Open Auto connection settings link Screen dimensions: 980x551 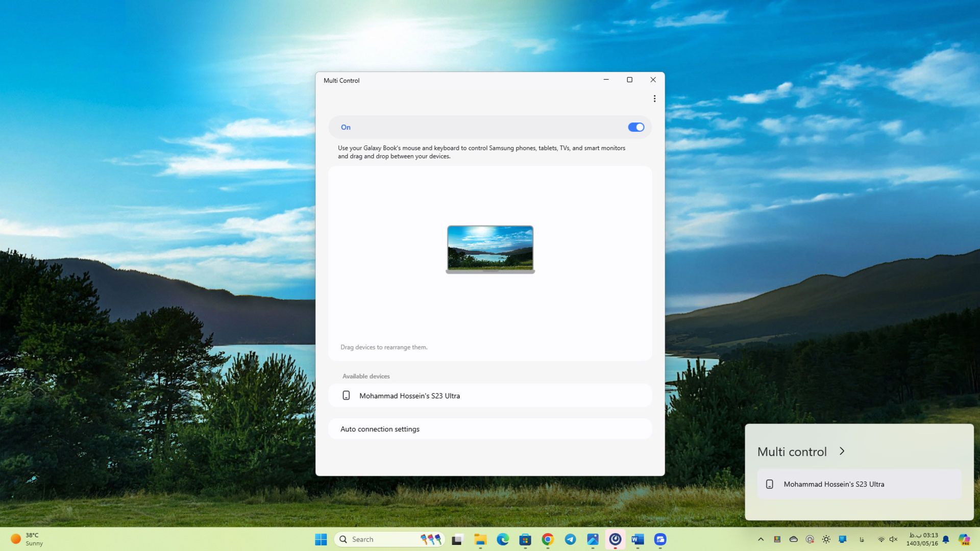380,429
